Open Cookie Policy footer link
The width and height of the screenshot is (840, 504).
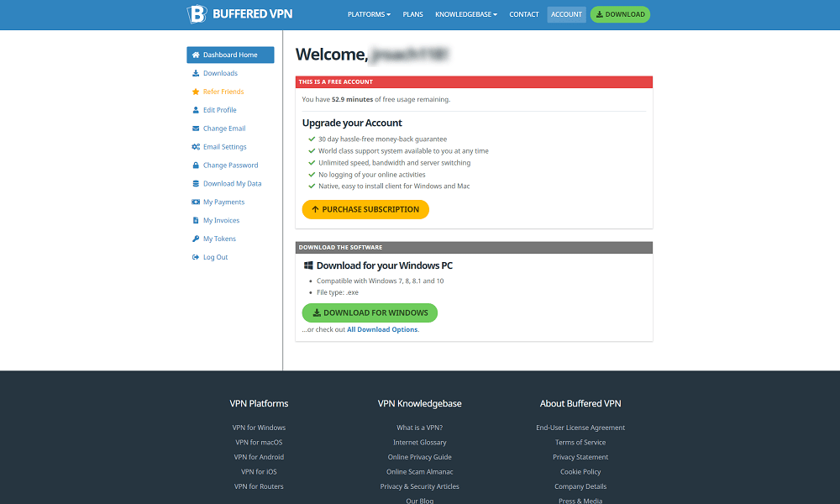pos(580,472)
